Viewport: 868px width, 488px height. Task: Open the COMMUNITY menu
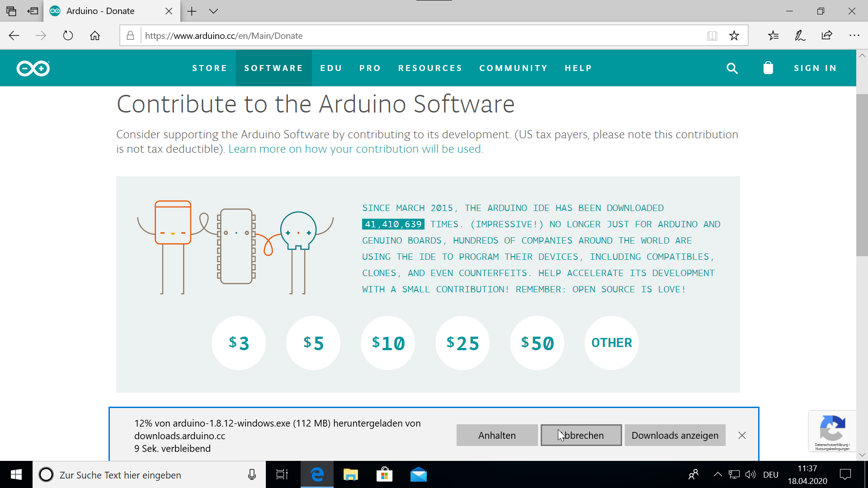tap(514, 68)
